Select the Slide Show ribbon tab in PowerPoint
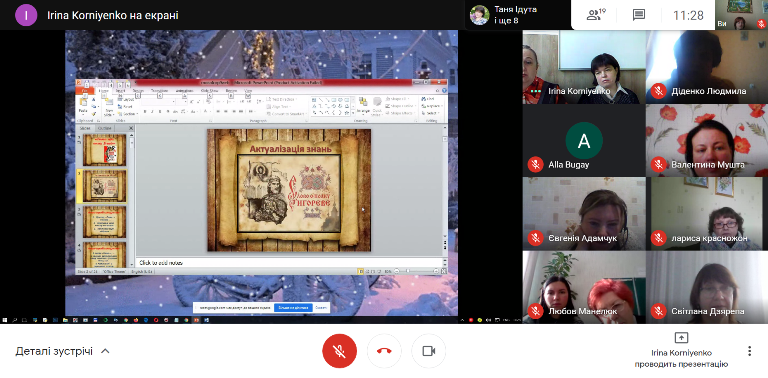 [x=209, y=91]
